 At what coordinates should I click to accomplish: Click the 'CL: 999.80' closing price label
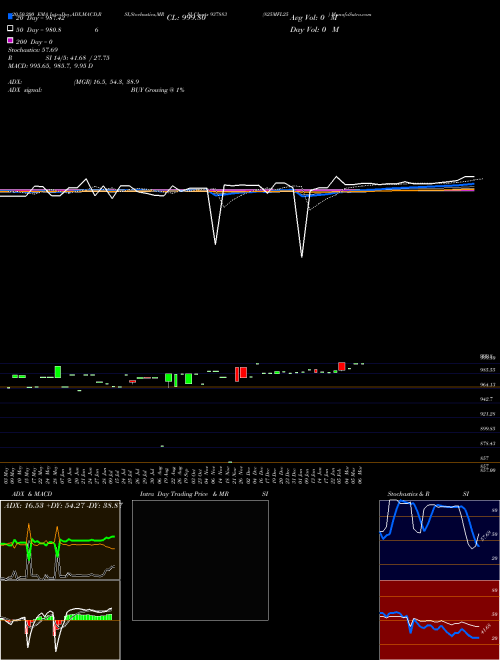pyautogui.click(x=186, y=18)
